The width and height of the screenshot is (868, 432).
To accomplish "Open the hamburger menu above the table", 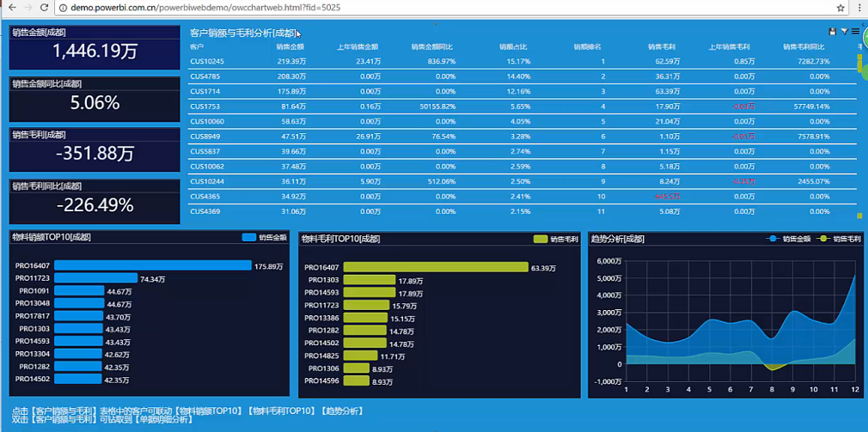I will tap(855, 32).
